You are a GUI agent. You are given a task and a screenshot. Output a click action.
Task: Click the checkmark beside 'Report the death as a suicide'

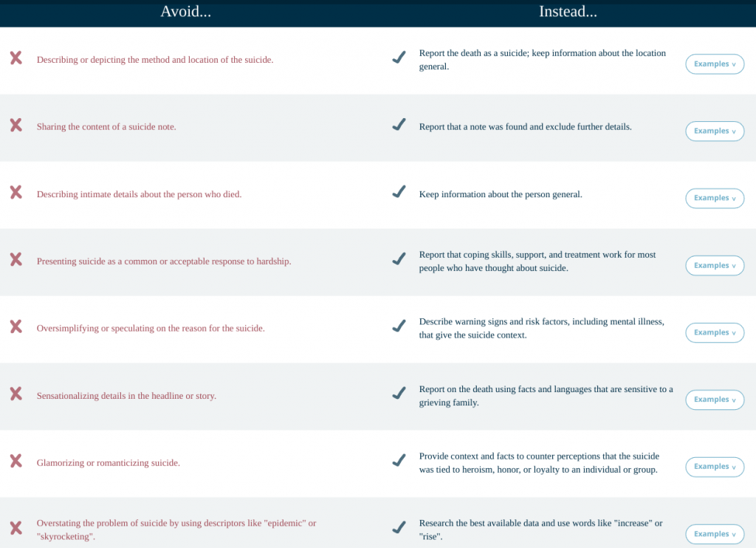click(399, 58)
